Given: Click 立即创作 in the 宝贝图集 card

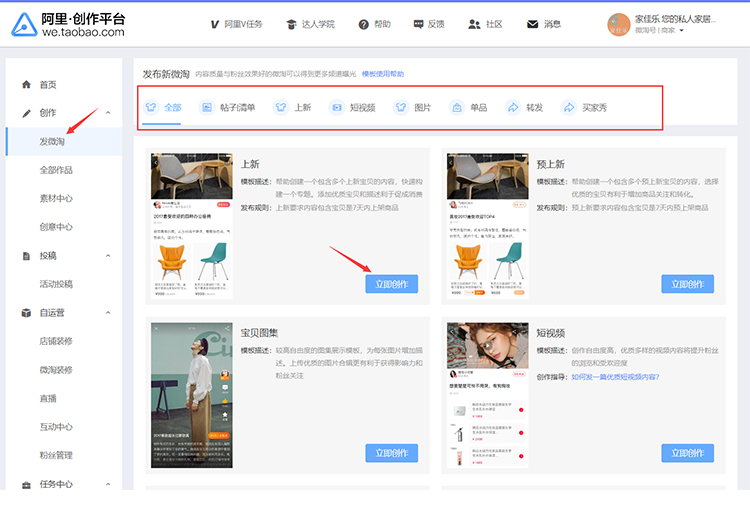Looking at the screenshot, I should pos(392,453).
